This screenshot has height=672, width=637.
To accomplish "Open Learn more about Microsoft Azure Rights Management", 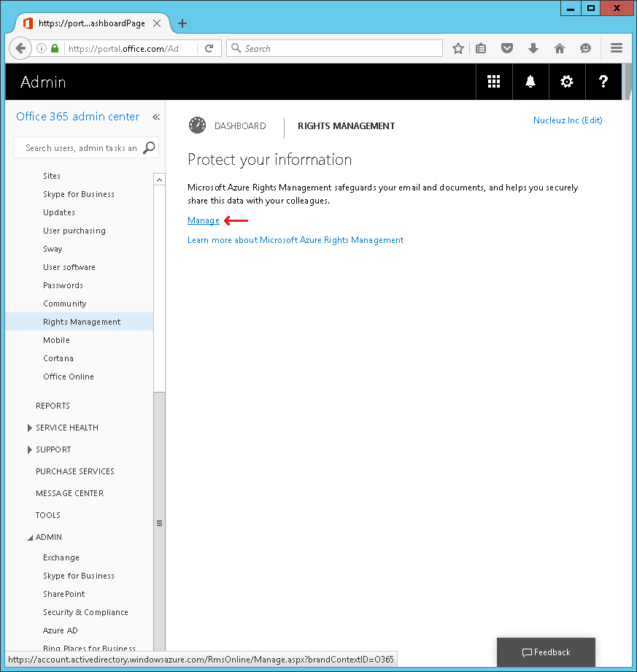I will point(296,240).
